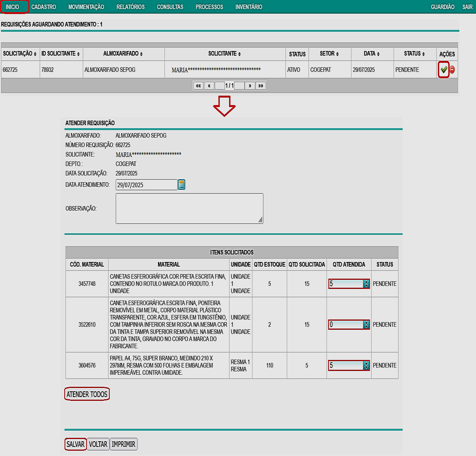Select ID Solicitante 78932 cell
The width and height of the screenshot is (476, 456).
pyautogui.click(x=61, y=70)
